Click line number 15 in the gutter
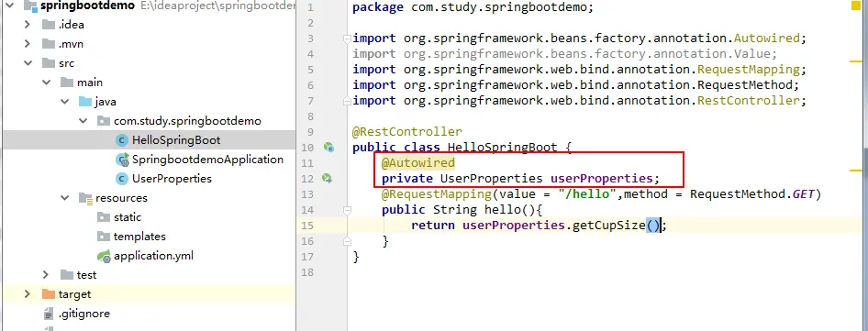Image resolution: width=868 pixels, height=331 pixels. click(306, 226)
